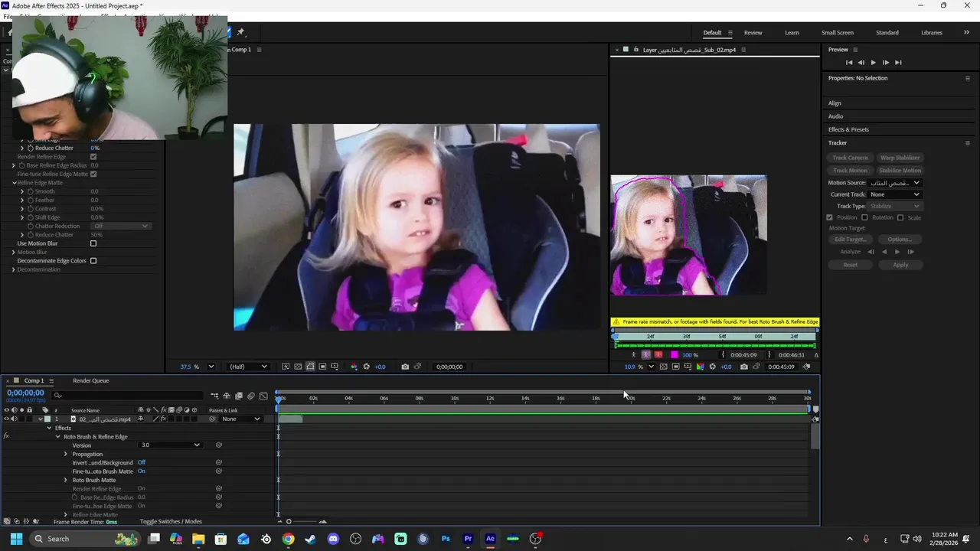Open Google Chrome from the taskbar

(x=288, y=539)
